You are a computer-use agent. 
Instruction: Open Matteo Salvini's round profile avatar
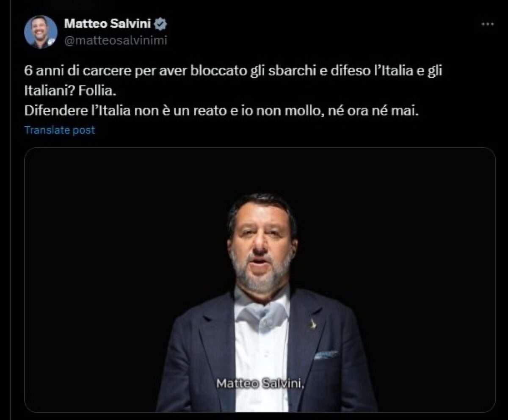coord(41,32)
